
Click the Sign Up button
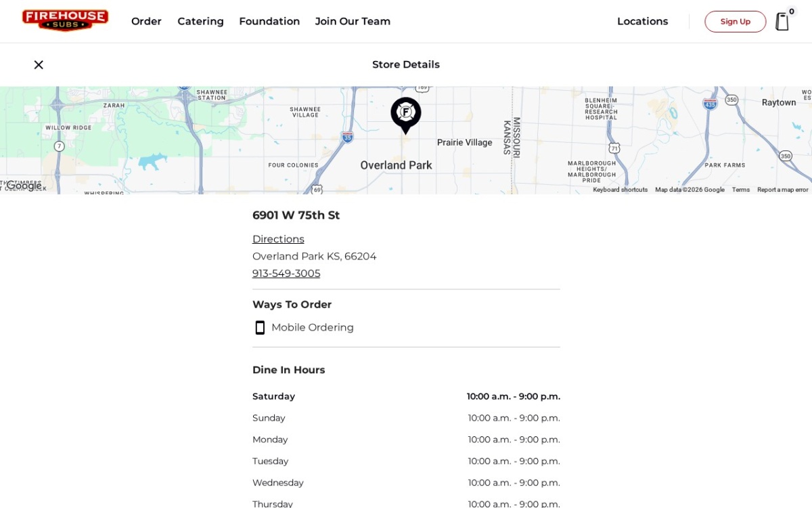(735, 22)
